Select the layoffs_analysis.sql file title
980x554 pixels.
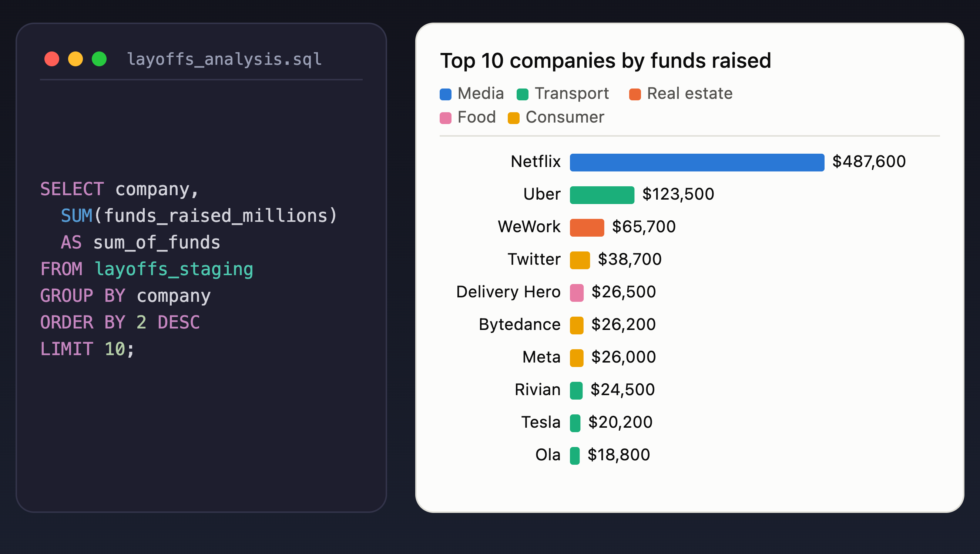(224, 59)
